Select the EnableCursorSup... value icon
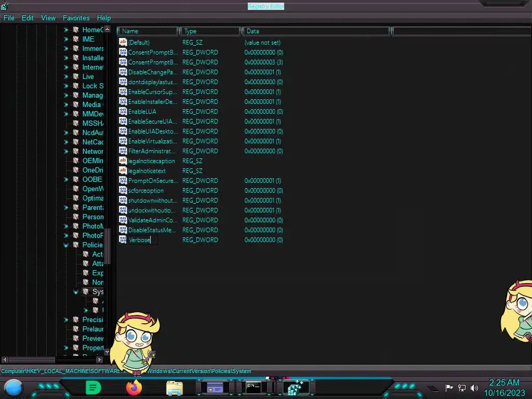 coord(123,91)
